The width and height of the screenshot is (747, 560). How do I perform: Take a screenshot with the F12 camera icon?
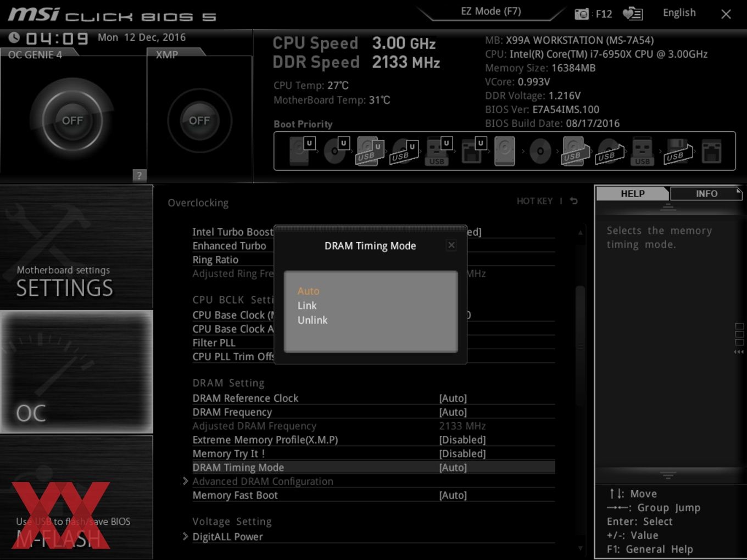582,14
